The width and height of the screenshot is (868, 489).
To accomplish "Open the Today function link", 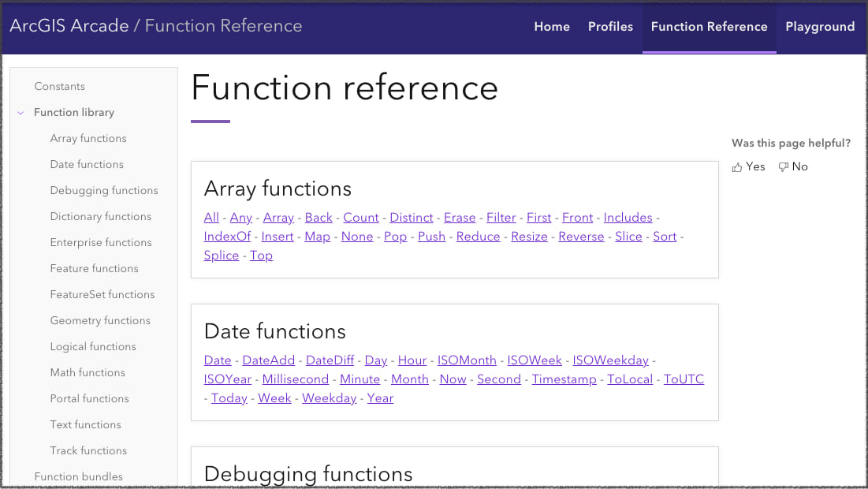I will tap(229, 398).
